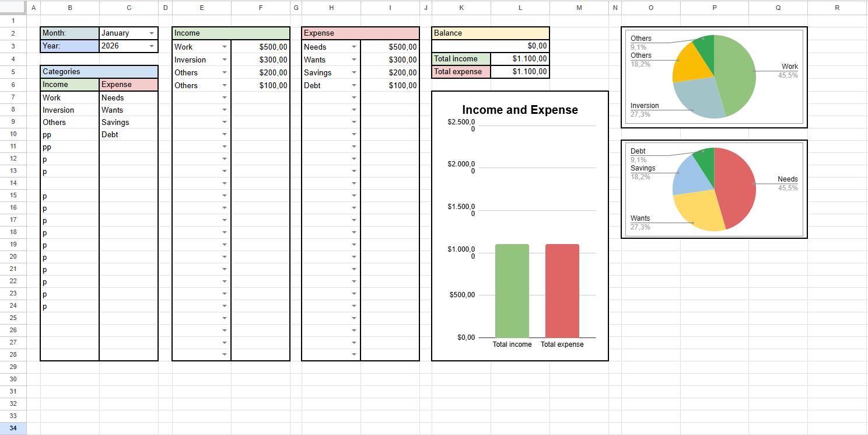Open the Month dropdown showing January
The height and width of the screenshot is (435, 868).
[152, 33]
